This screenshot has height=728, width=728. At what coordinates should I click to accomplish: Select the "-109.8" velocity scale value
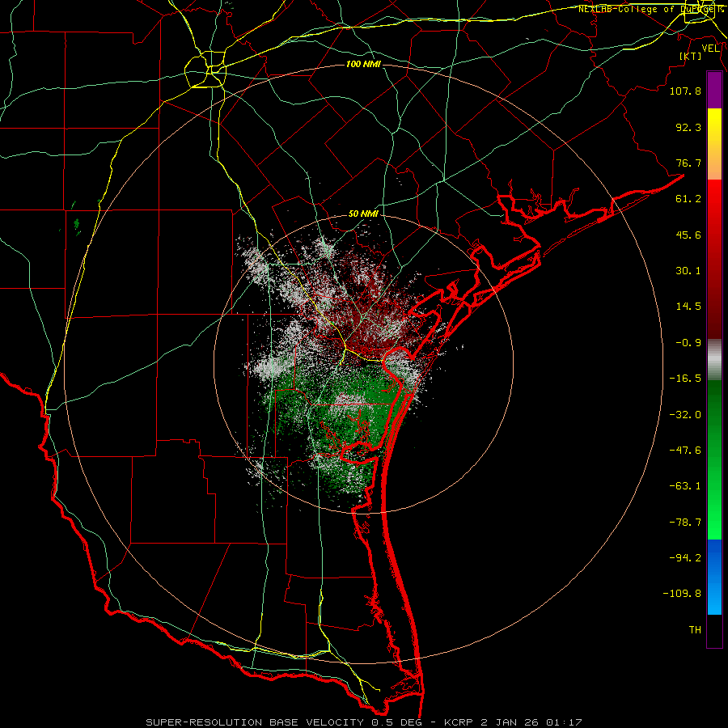pos(682,594)
